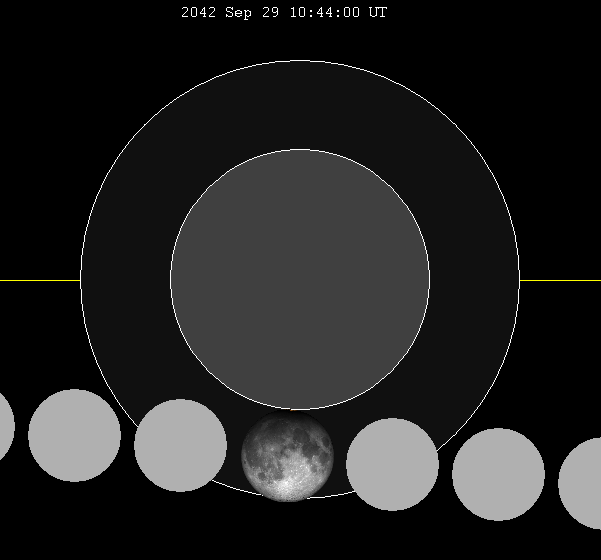Select the gray Moon disc just left of detailed Moon
This screenshot has height=560, width=601.
tap(180, 445)
